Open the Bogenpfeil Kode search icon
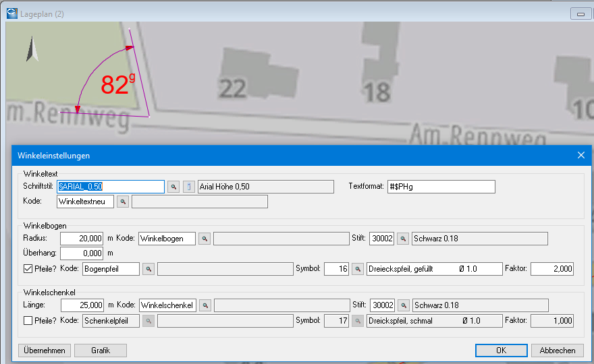The height and width of the screenshot is (364, 594). click(148, 269)
